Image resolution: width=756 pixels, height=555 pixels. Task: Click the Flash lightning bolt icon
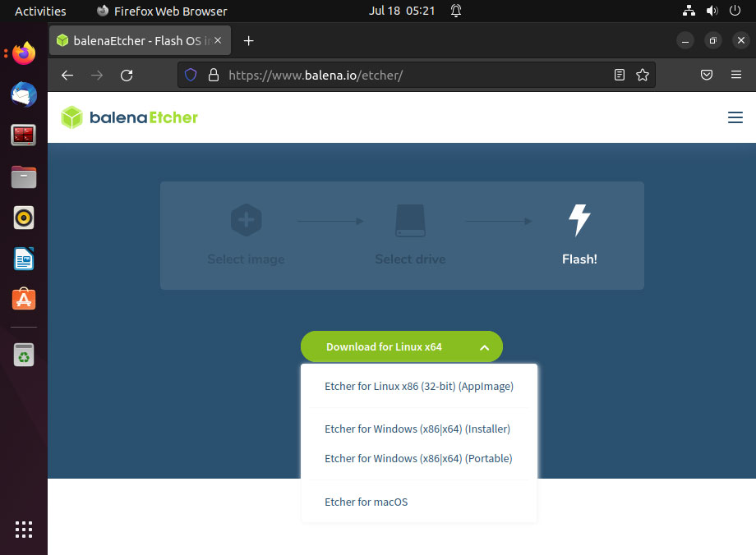579,220
